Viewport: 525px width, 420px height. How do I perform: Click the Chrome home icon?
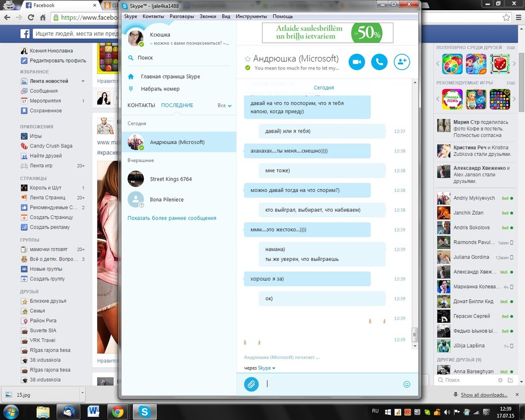pos(43,17)
